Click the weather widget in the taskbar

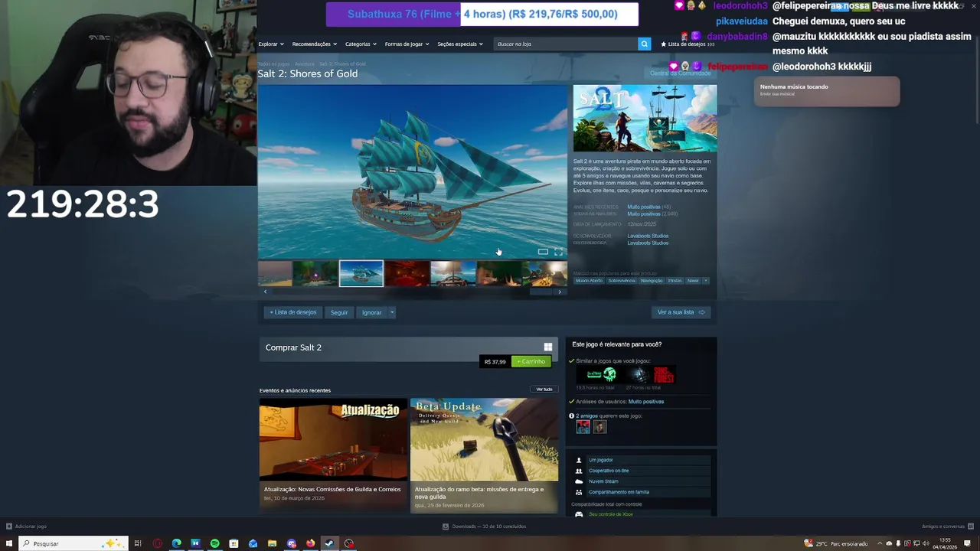(836, 543)
